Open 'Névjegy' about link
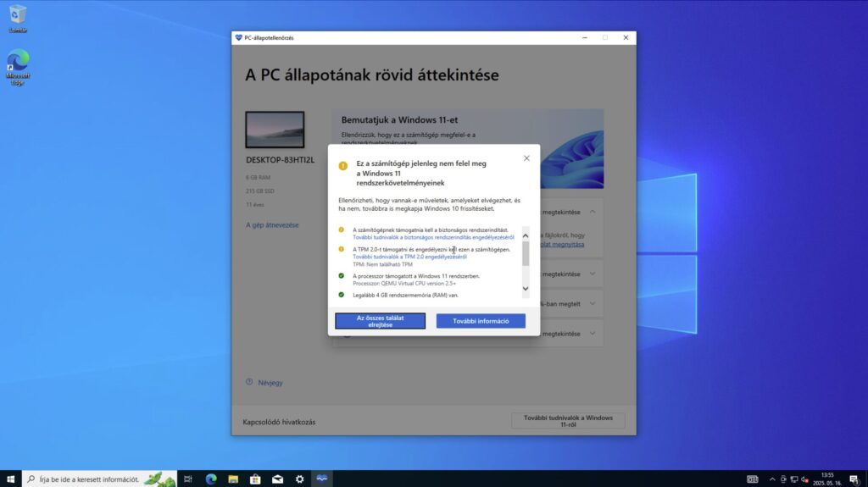 point(270,383)
